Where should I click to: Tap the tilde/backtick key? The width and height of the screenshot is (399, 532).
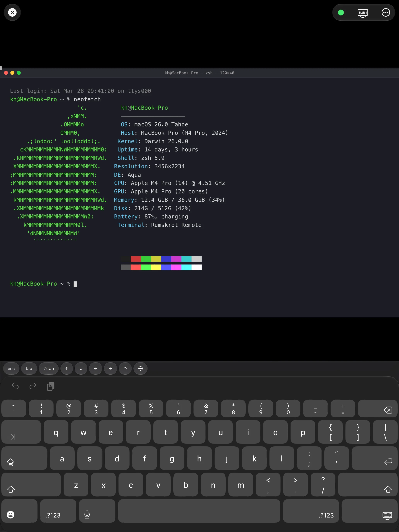click(14, 409)
